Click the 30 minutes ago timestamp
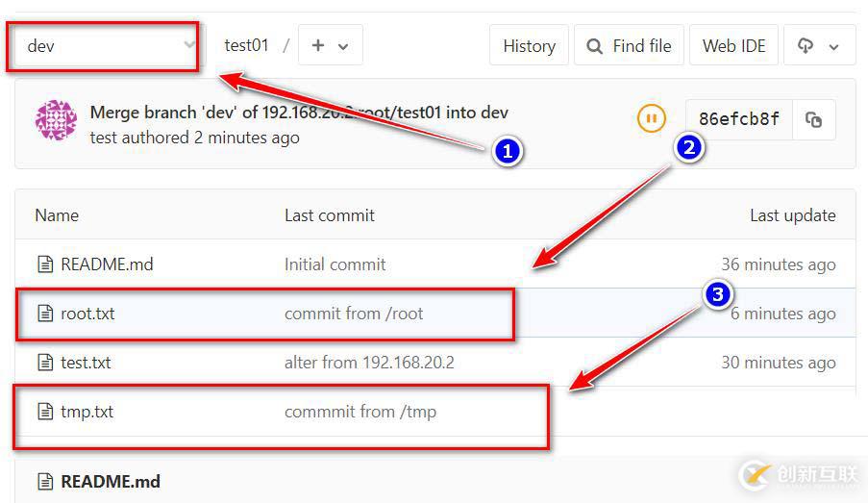 coord(779,363)
